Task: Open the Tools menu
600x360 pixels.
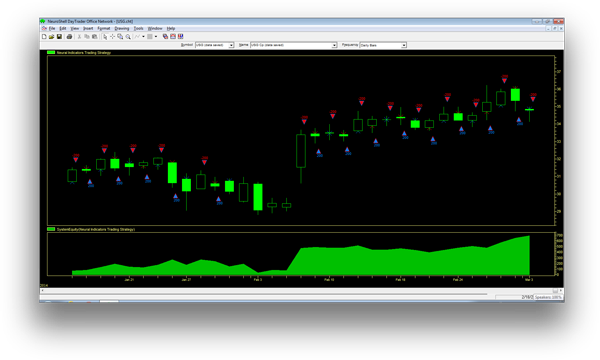Action: [x=139, y=28]
